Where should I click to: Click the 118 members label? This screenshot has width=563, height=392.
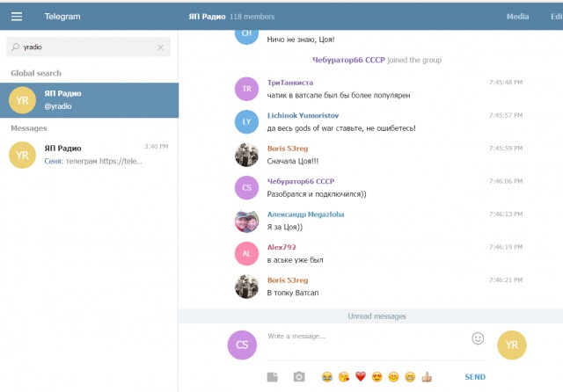(252, 17)
